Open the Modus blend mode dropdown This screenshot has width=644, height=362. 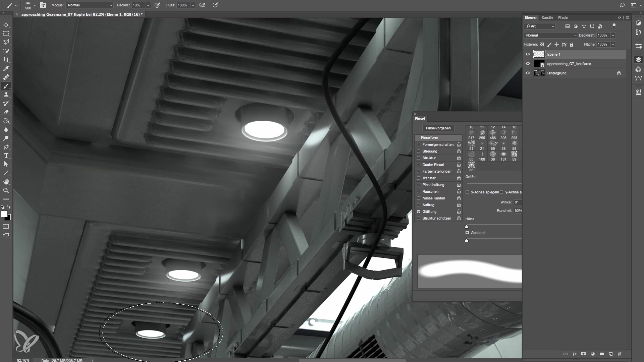coord(90,5)
